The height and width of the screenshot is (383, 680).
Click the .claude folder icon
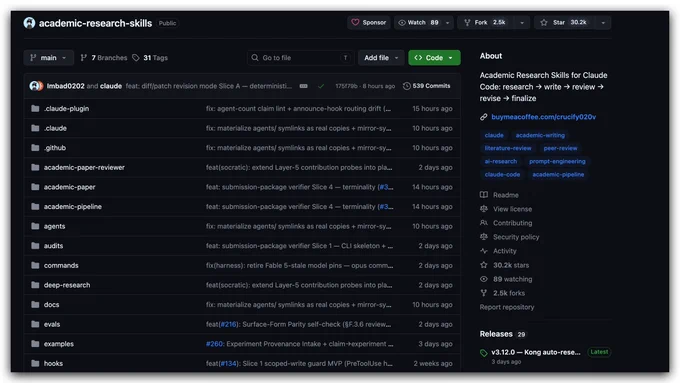coord(35,128)
